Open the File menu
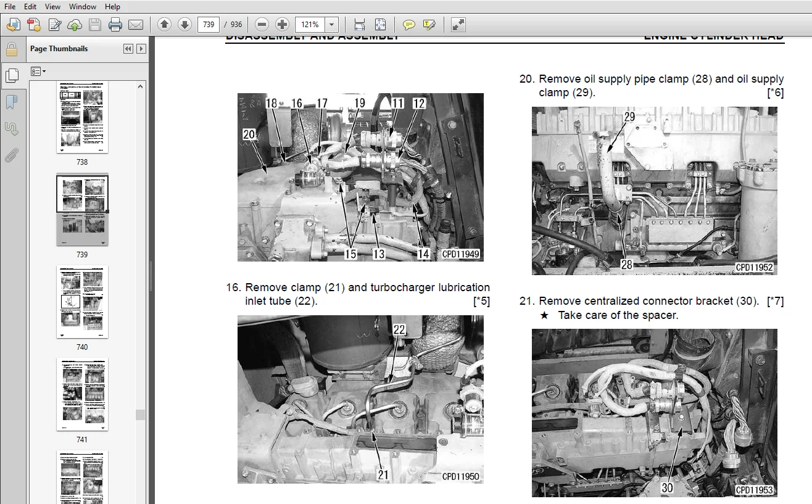This screenshot has height=504, width=812. click(10, 6)
